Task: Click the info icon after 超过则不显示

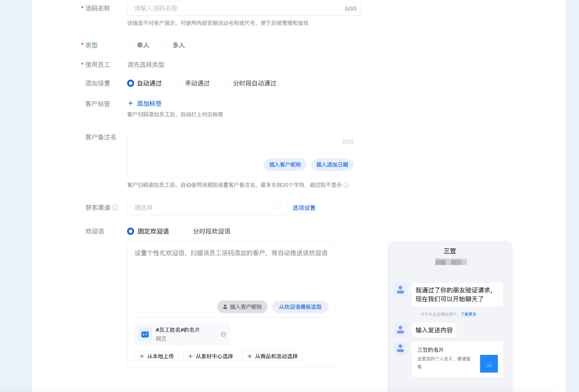Action: coord(346,185)
